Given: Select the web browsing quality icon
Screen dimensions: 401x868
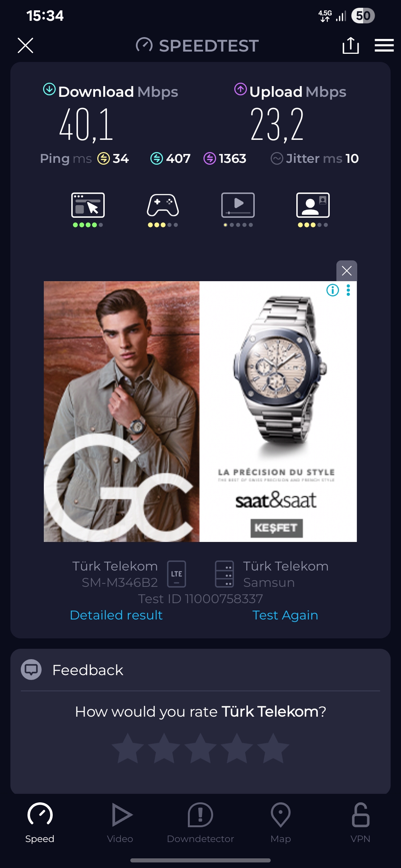Looking at the screenshot, I should click(88, 205).
